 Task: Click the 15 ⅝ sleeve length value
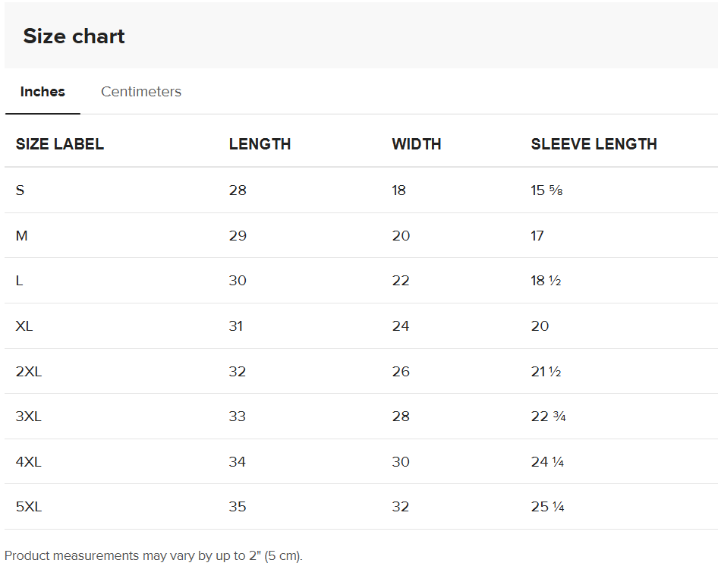(546, 190)
